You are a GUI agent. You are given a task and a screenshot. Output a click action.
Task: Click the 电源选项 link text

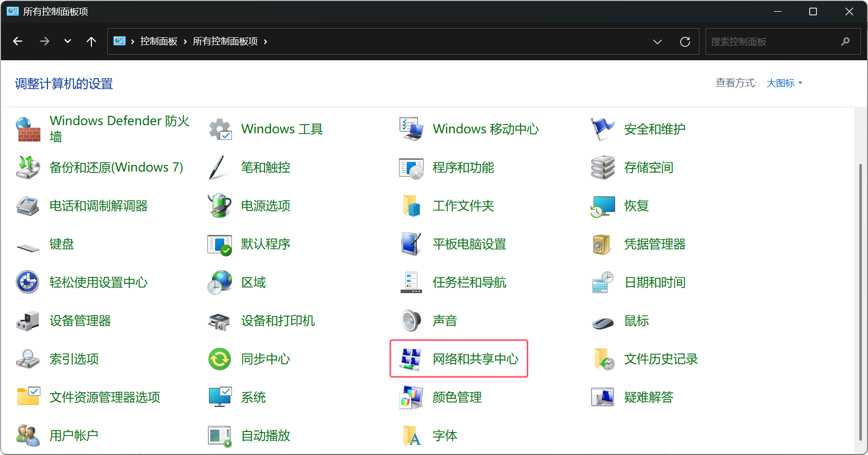266,206
